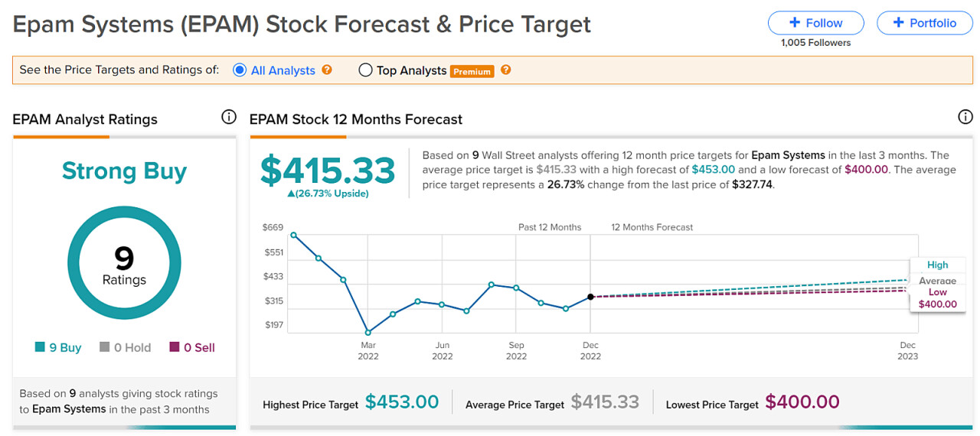The image size is (980, 436).
Task: Click the Follow button
Action: [815, 23]
